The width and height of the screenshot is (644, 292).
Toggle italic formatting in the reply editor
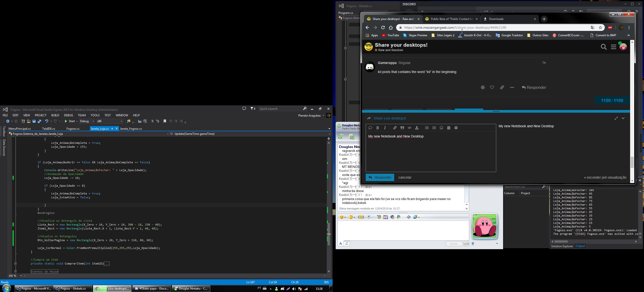385,128
